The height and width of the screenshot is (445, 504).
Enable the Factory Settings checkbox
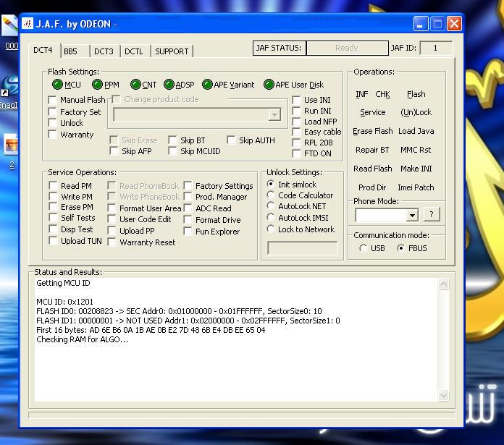point(188,185)
